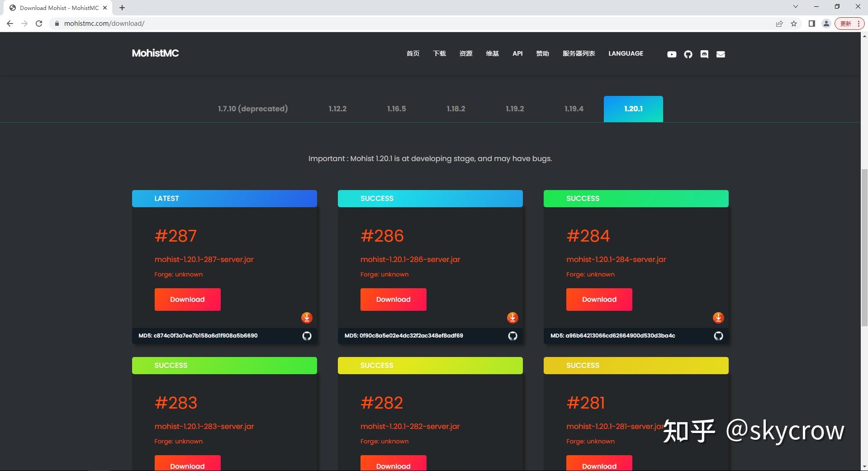Screen dimensions: 868x471
Task: Click MD5 hash text for build #284
Action: 613,336
